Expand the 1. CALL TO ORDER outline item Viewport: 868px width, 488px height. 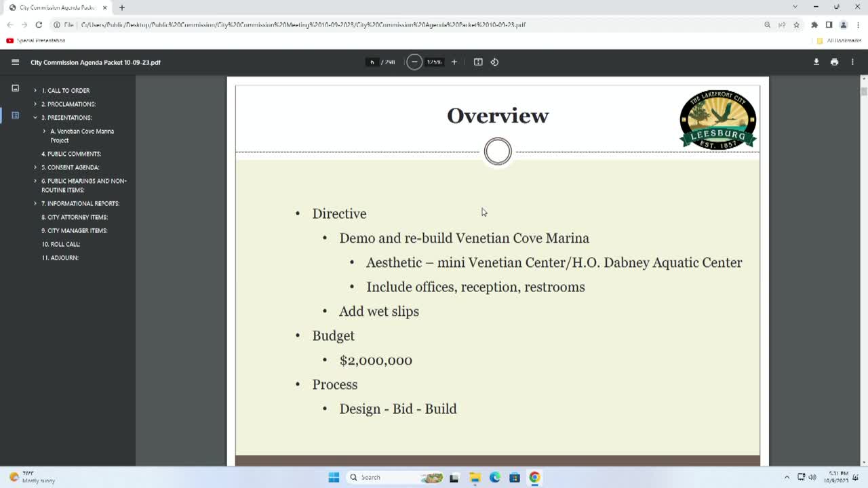click(x=35, y=90)
